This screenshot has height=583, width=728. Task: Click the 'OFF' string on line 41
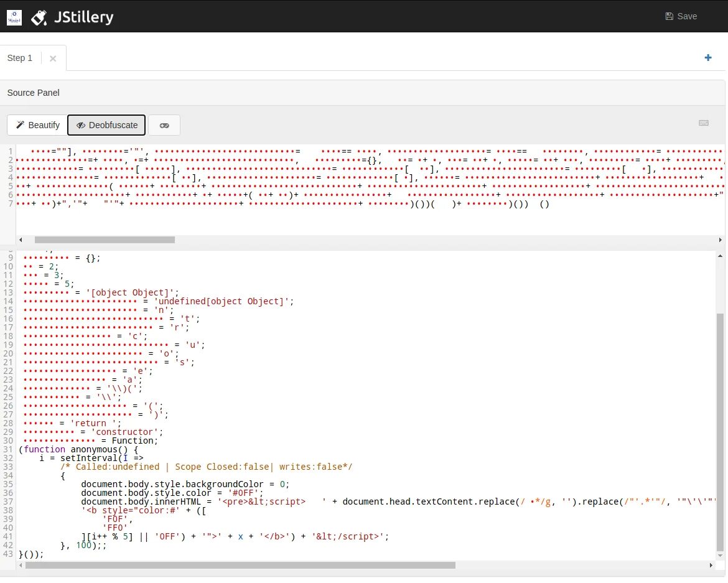[167, 537]
